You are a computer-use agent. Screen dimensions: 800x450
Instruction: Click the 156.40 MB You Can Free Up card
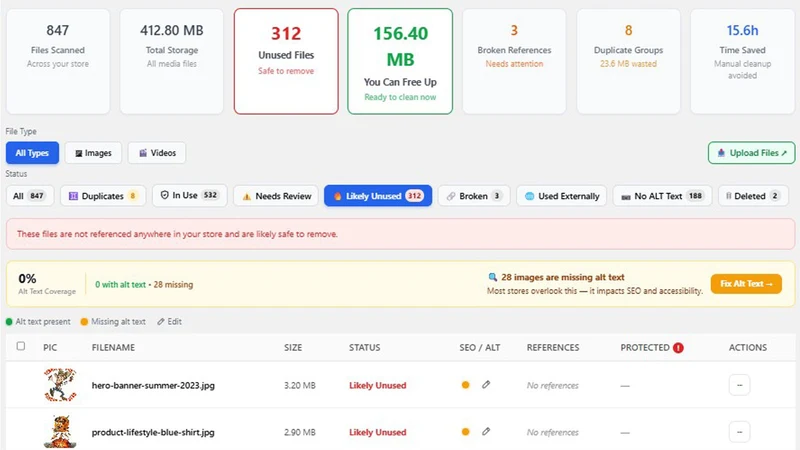tap(400, 61)
